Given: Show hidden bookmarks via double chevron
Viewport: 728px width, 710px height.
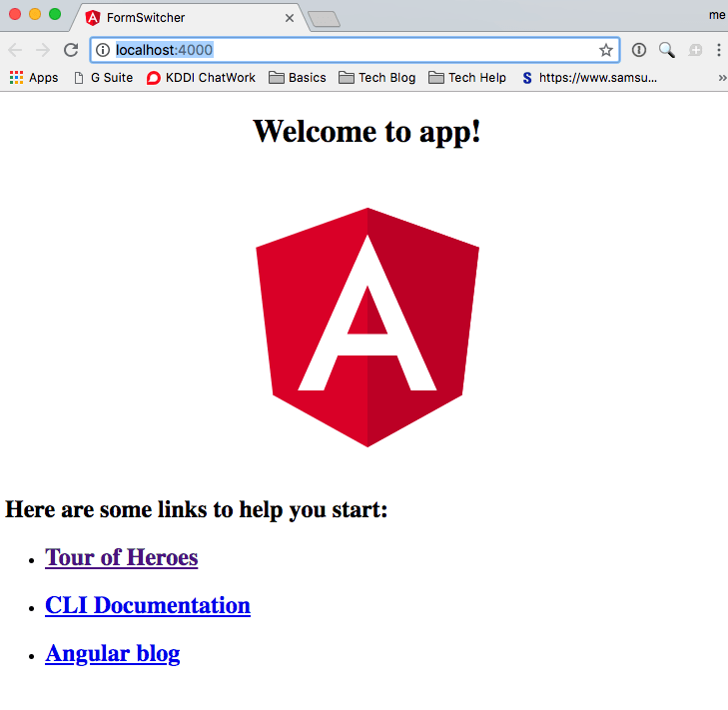Looking at the screenshot, I should (x=722, y=78).
